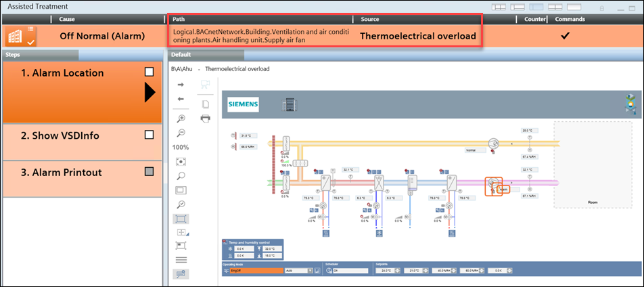Zoom in on the graphic viewer
This screenshot has height=287, width=644.
click(181, 118)
